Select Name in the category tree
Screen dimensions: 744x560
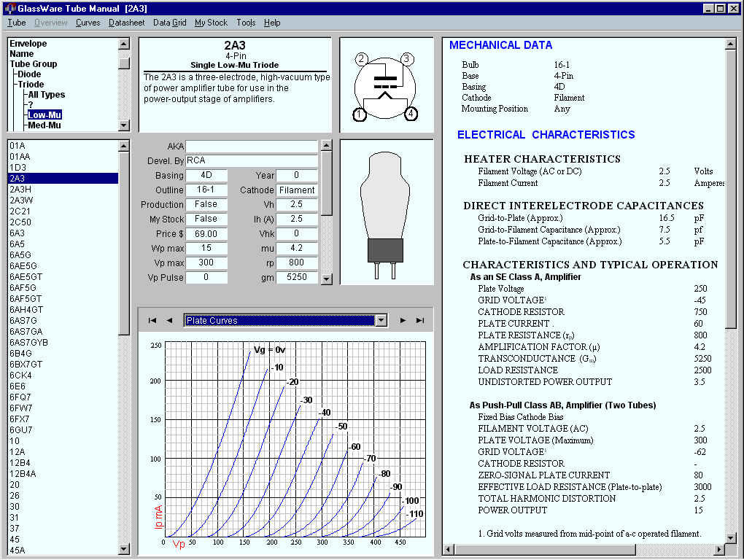tap(22, 54)
